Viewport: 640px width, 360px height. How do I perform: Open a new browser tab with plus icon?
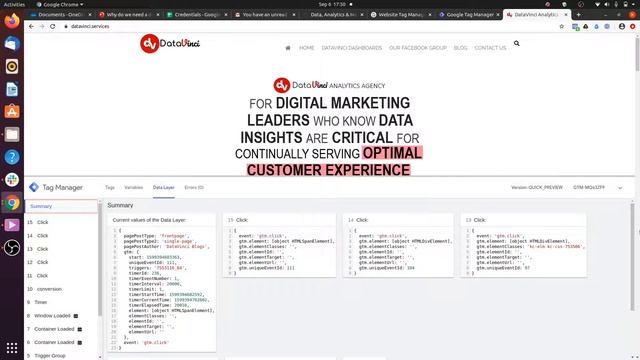578,14
